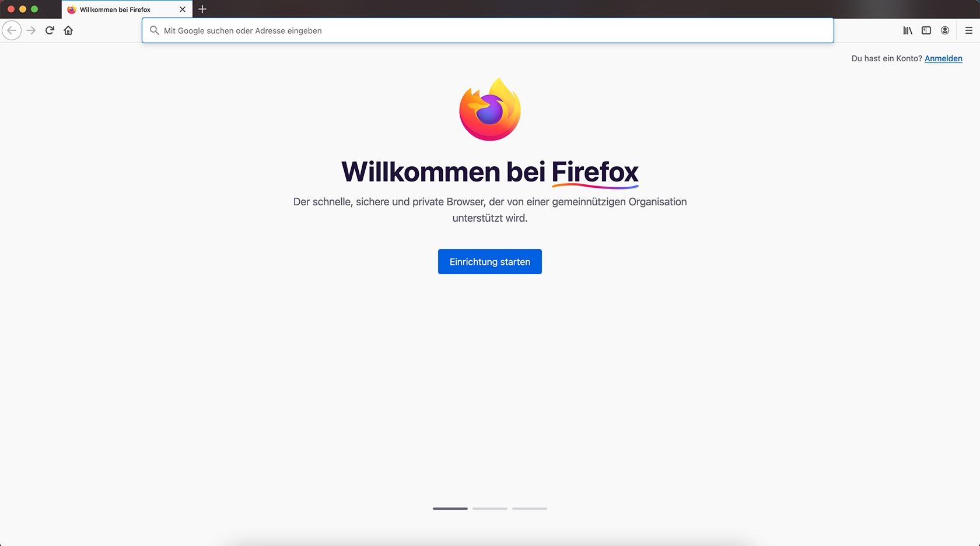The height and width of the screenshot is (546, 980).
Task: Click the Einrichtung starten button
Action: [490, 261]
